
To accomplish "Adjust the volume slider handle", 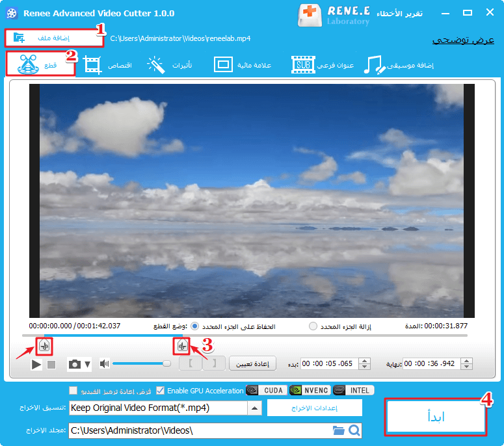I will pyautogui.click(x=166, y=363).
